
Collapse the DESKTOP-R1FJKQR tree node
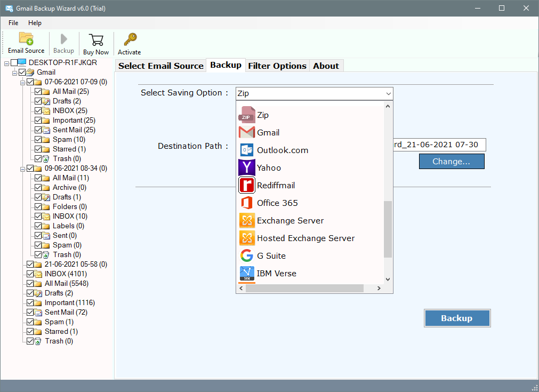[x=6, y=63]
